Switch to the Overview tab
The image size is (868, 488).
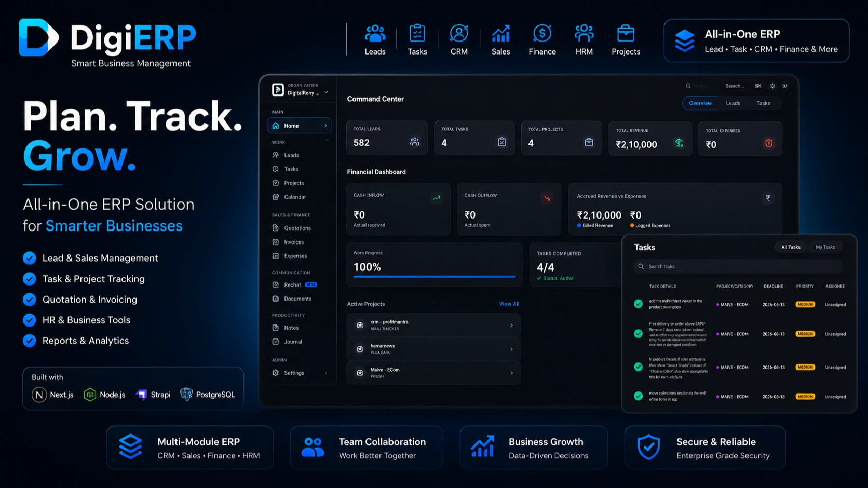click(700, 103)
